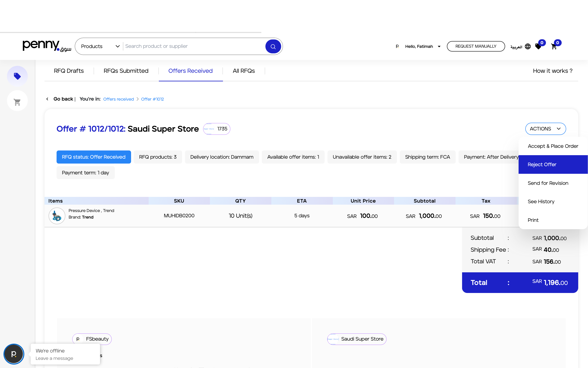
Task: Select the Offers Received tab
Action: (190, 71)
